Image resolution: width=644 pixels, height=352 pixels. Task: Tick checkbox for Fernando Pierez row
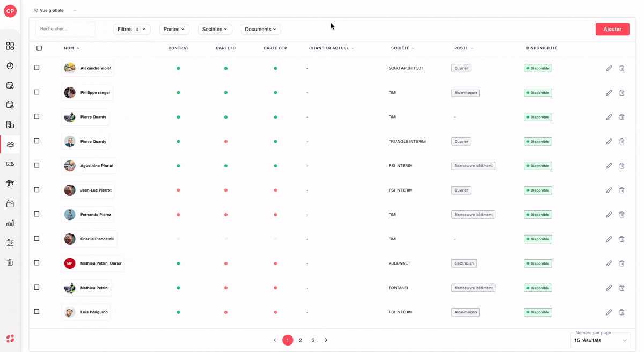tap(36, 214)
